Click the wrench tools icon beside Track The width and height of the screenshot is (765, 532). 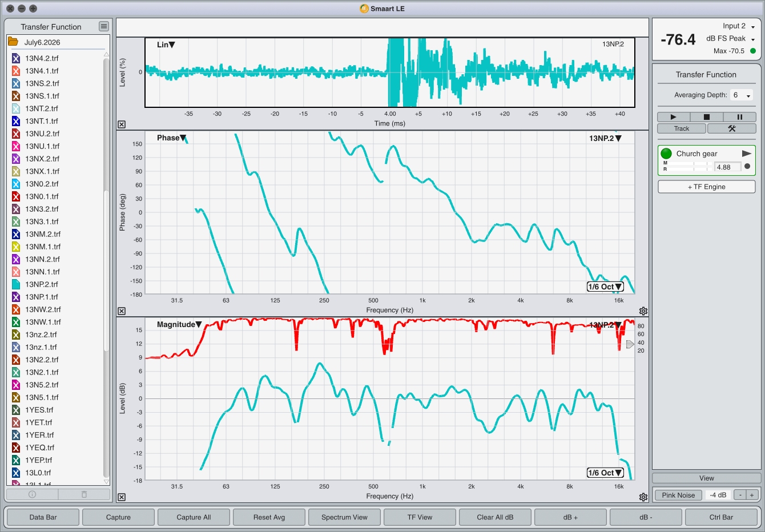[731, 128]
